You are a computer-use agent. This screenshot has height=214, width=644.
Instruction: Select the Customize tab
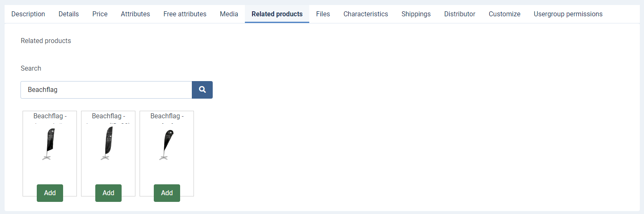[504, 14]
